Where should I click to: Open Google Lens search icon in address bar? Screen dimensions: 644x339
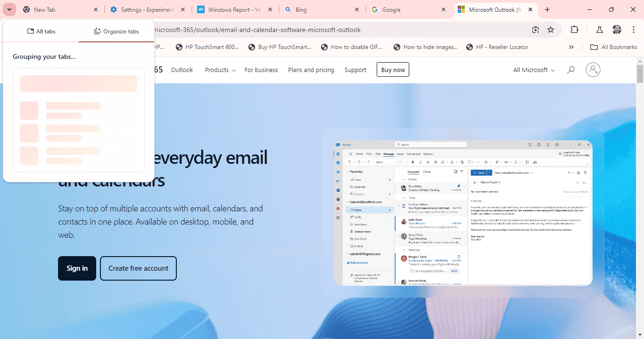(x=536, y=30)
